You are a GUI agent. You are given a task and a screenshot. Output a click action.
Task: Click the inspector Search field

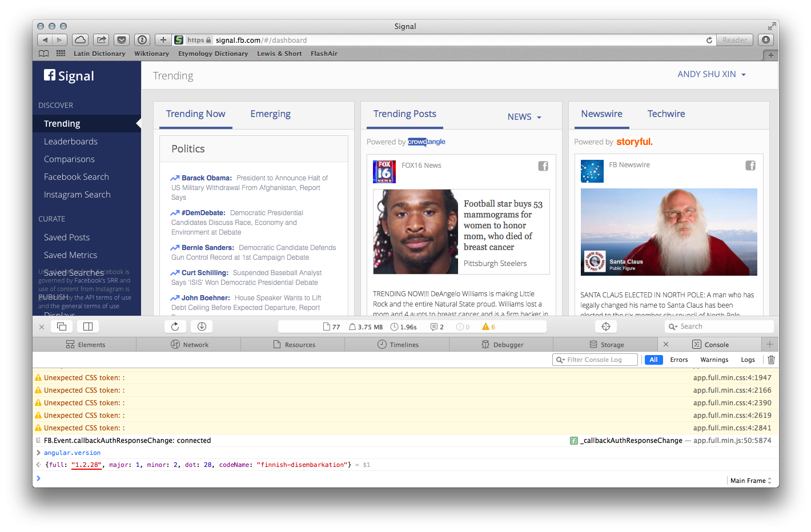(x=719, y=327)
